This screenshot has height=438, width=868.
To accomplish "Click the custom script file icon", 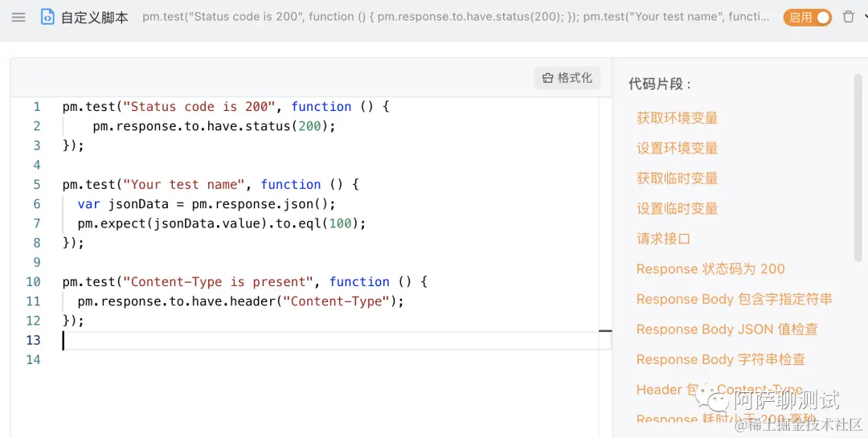I will point(47,17).
